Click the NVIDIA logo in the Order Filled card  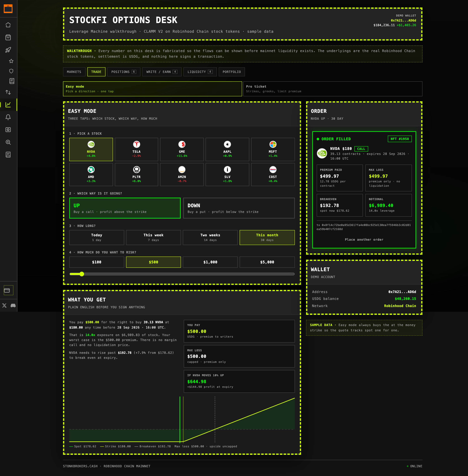tap(322, 154)
